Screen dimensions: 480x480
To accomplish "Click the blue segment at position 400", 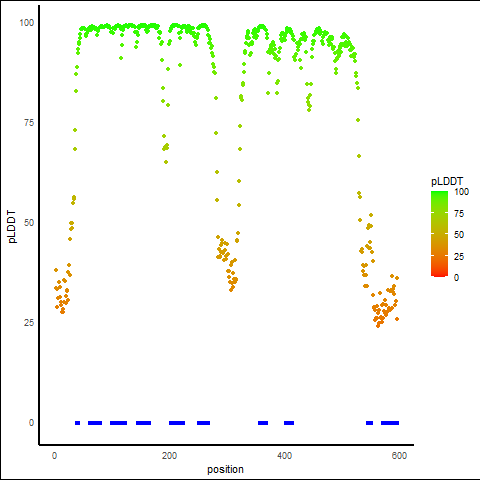I will tap(289, 423).
